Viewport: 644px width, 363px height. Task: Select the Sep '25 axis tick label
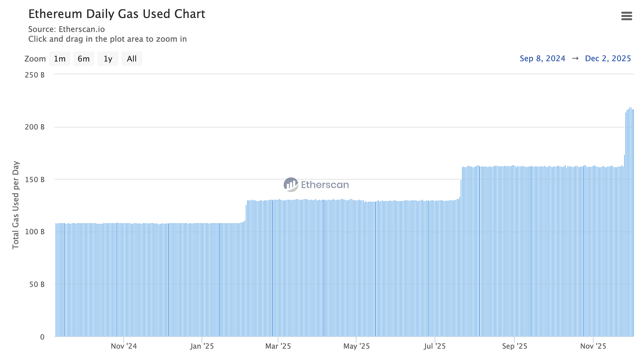pos(514,346)
